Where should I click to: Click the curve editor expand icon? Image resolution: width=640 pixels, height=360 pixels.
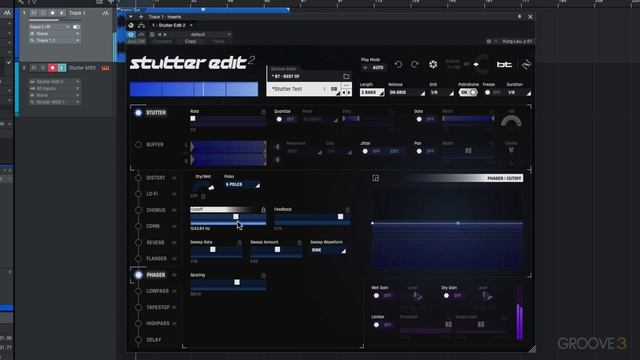pyautogui.click(x=376, y=178)
